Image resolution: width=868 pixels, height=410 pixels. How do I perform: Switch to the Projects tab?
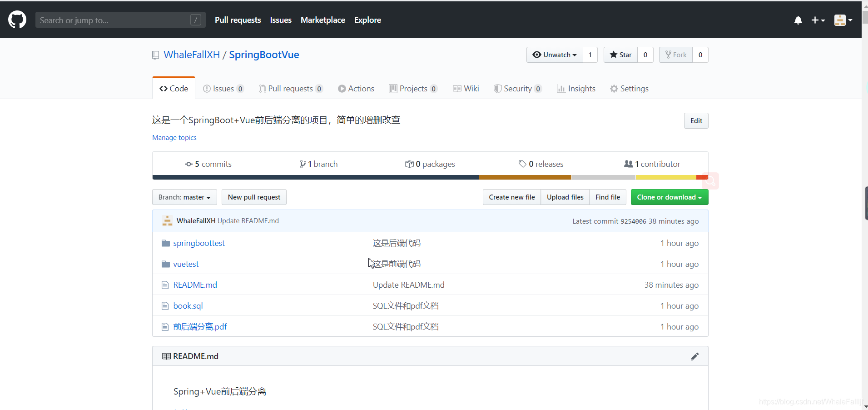tap(413, 89)
